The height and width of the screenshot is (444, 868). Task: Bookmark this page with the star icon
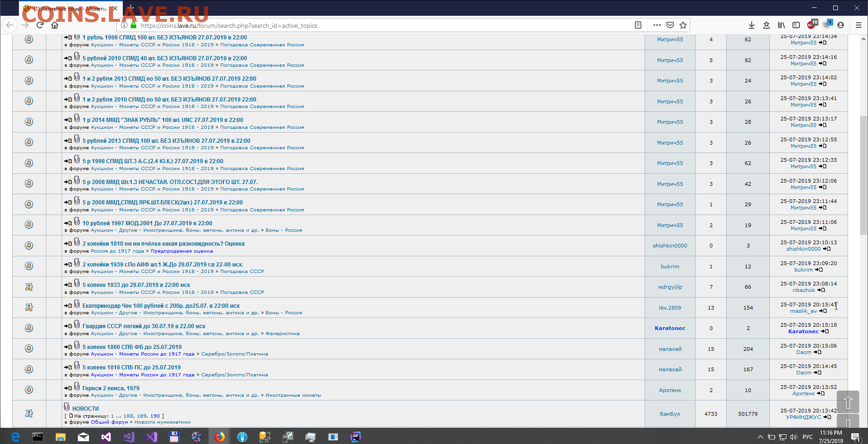(683, 25)
